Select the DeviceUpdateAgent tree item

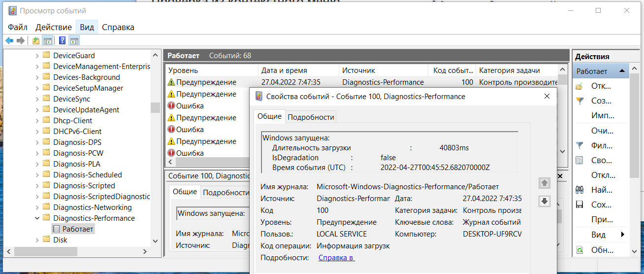point(86,110)
